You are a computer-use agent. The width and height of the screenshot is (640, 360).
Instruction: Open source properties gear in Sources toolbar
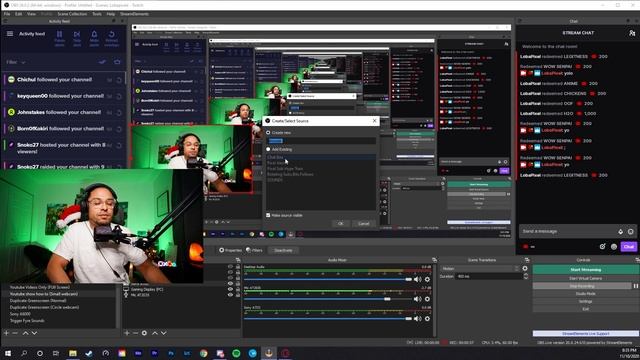coord(144,333)
